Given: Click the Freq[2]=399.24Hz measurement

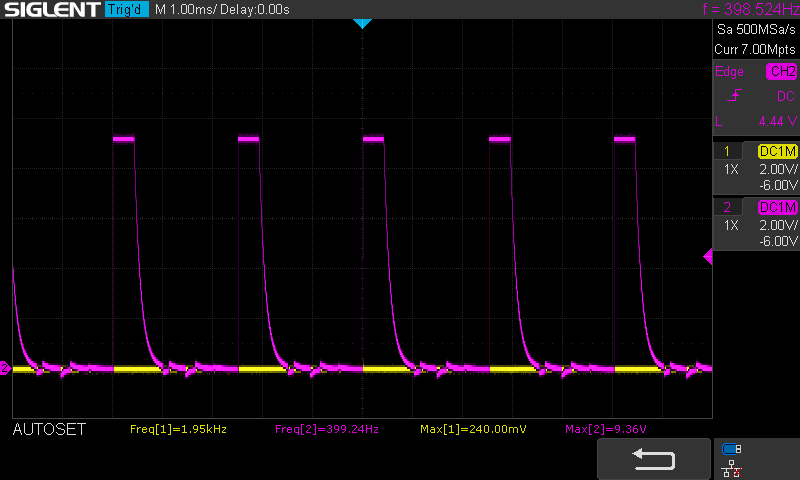Looking at the screenshot, I should click(x=327, y=430).
